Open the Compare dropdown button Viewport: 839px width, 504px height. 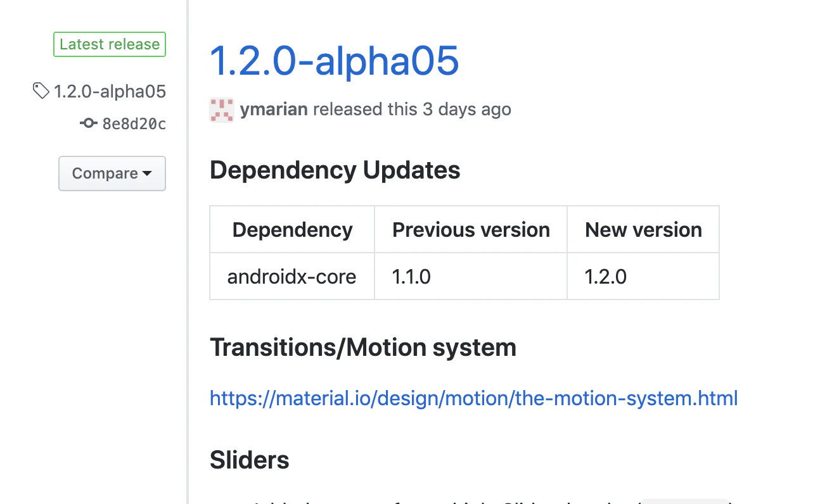[112, 173]
